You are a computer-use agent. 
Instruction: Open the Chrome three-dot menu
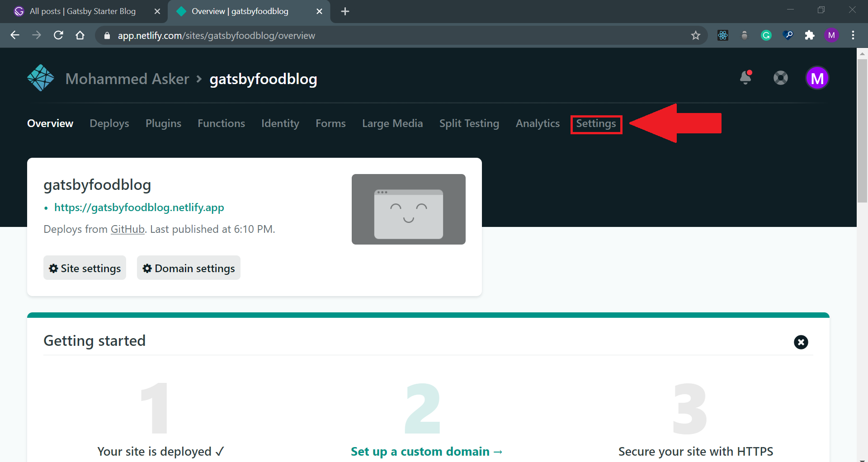tap(853, 35)
